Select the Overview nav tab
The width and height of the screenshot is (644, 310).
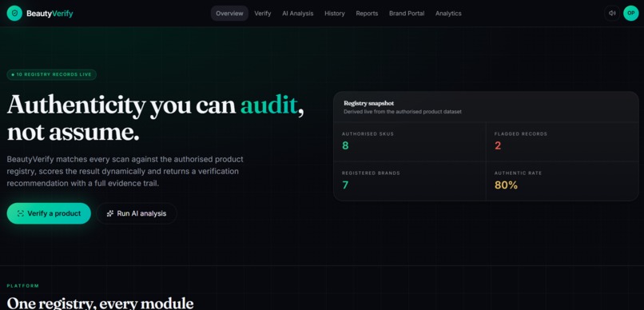click(229, 13)
